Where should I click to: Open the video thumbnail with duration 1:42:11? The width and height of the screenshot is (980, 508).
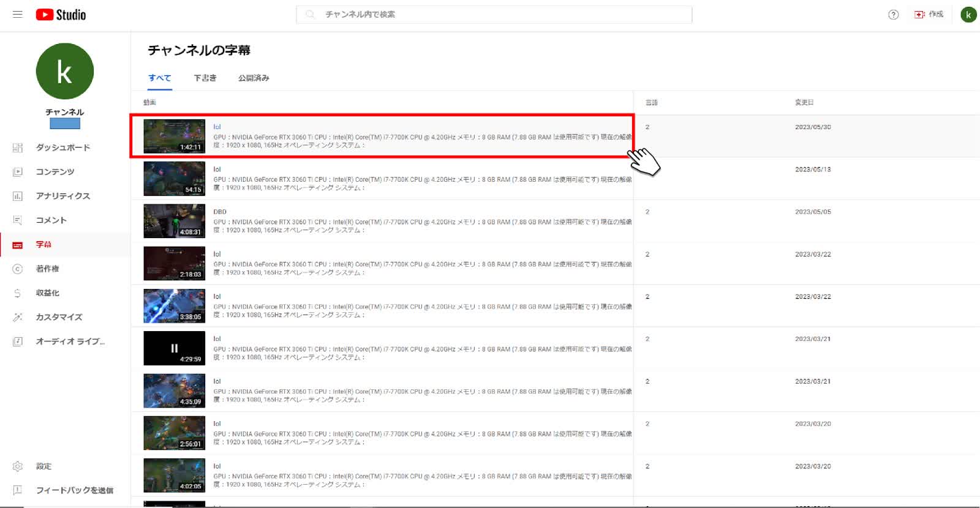point(174,136)
